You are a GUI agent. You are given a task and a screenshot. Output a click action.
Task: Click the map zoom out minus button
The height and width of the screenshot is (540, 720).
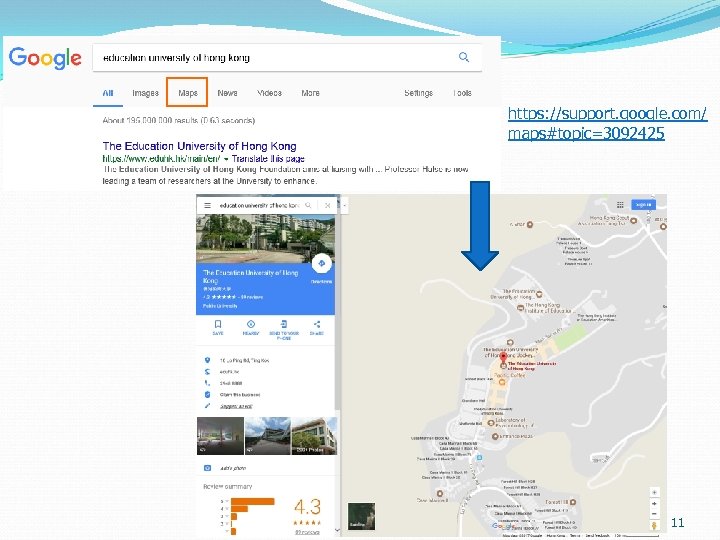(654, 513)
